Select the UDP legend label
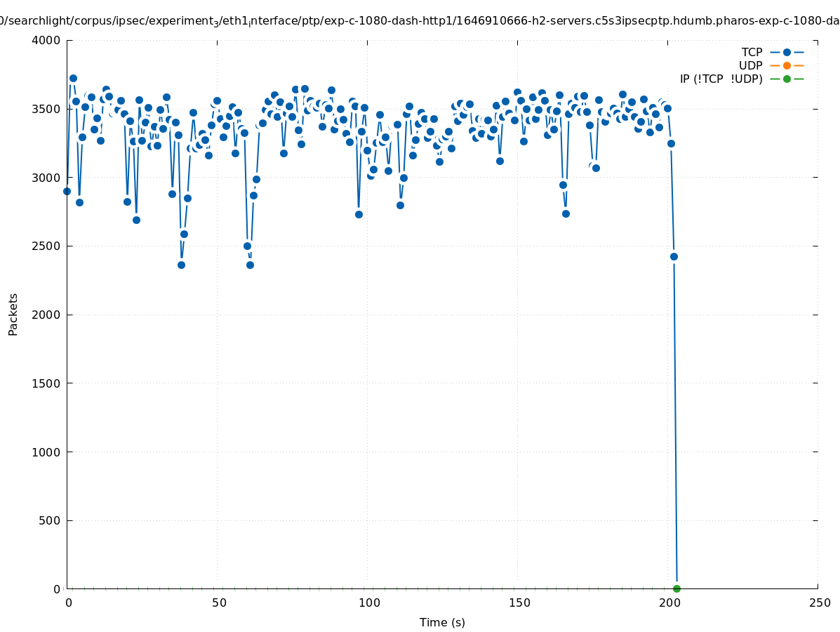This screenshot has width=840, height=632. tap(750, 65)
